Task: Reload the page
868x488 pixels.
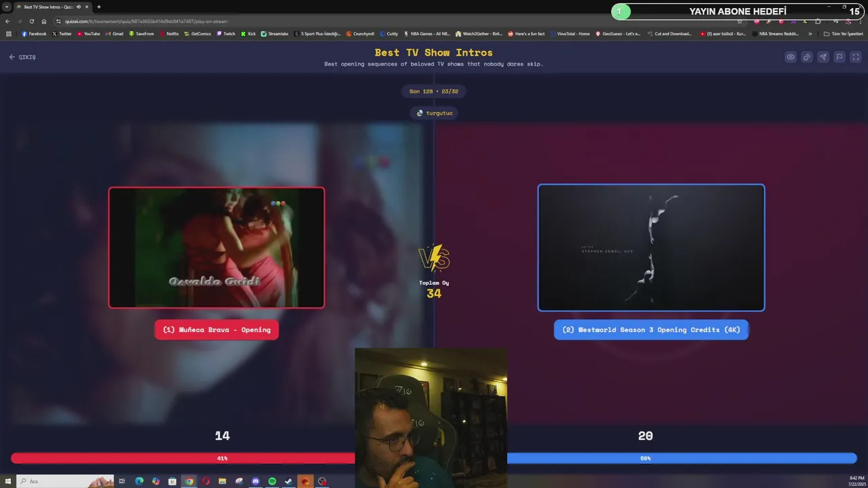Action: [32, 21]
